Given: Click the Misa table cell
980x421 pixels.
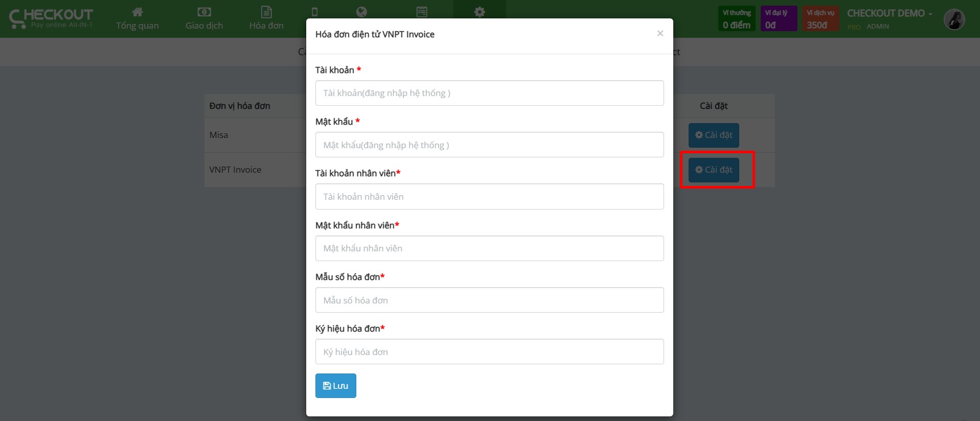Looking at the screenshot, I should 219,135.
